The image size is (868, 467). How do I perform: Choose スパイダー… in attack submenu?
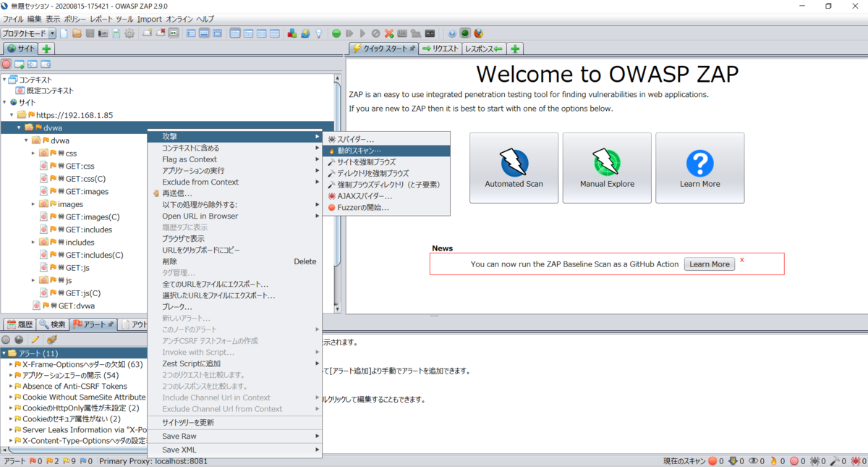click(386, 139)
